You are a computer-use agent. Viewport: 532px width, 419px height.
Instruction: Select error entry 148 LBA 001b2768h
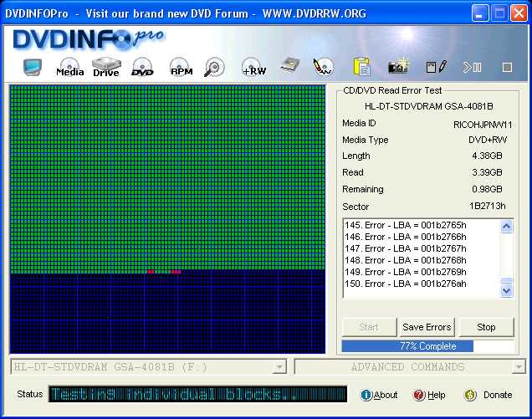coord(406,260)
